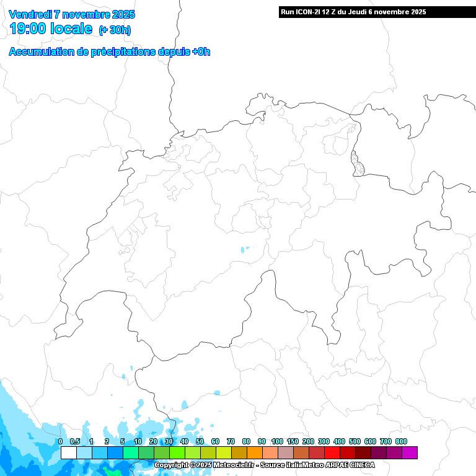Click the orange 80 mm legend swatch

click(254, 453)
